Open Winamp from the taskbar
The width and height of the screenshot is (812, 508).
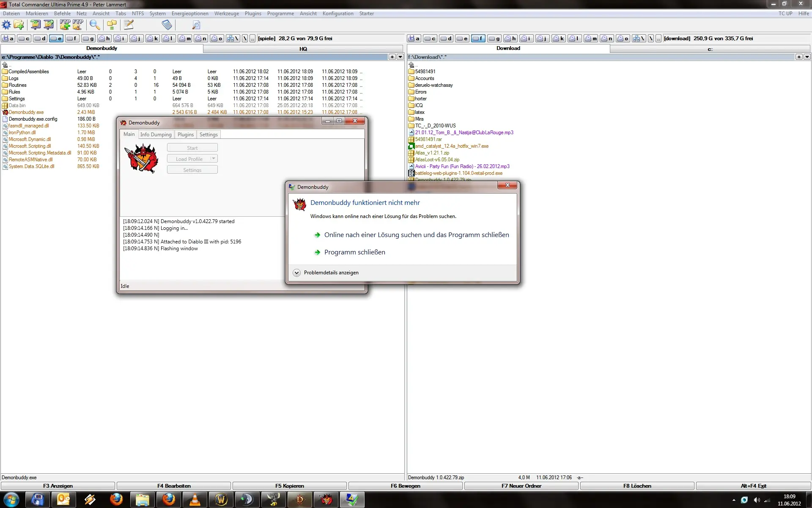(90, 500)
